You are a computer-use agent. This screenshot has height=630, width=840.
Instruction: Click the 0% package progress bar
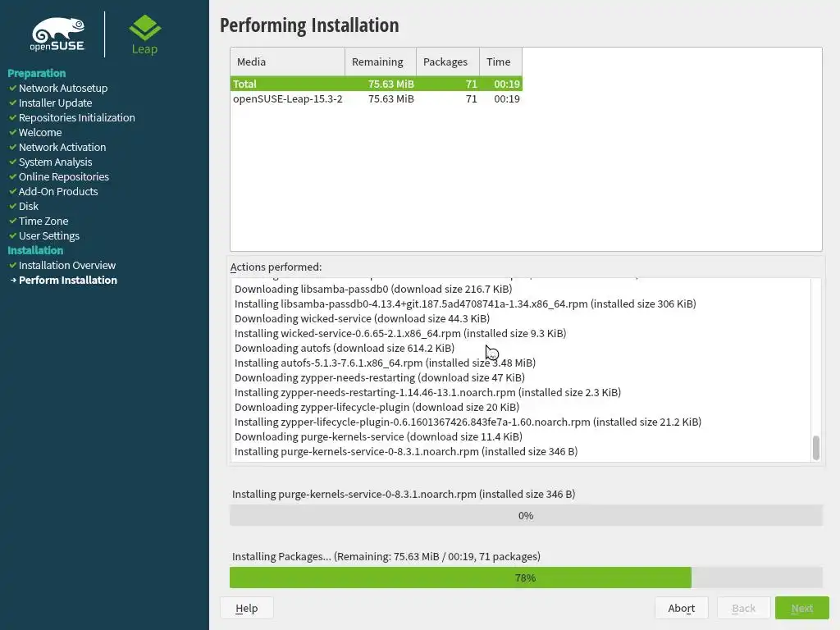(526, 515)
